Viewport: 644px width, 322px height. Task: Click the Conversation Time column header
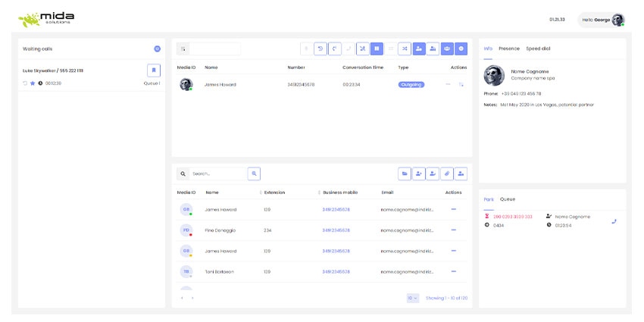(363, 67)
